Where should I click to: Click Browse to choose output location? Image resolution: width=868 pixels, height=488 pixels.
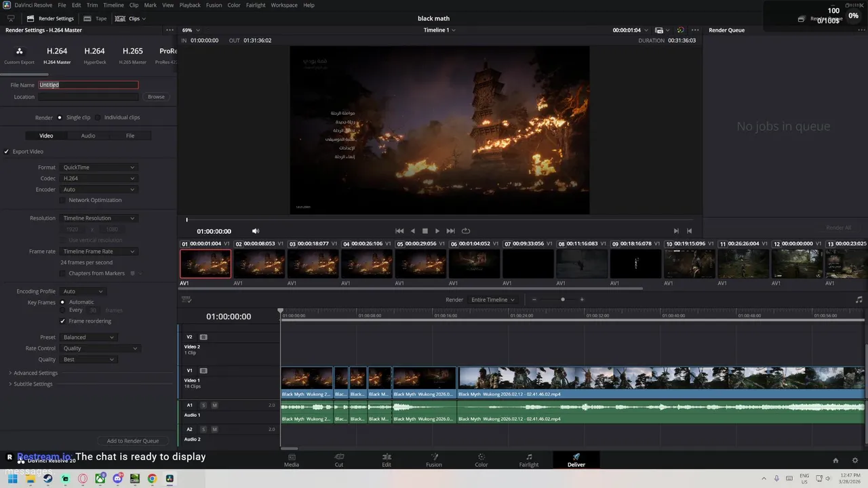pos(156,97)
